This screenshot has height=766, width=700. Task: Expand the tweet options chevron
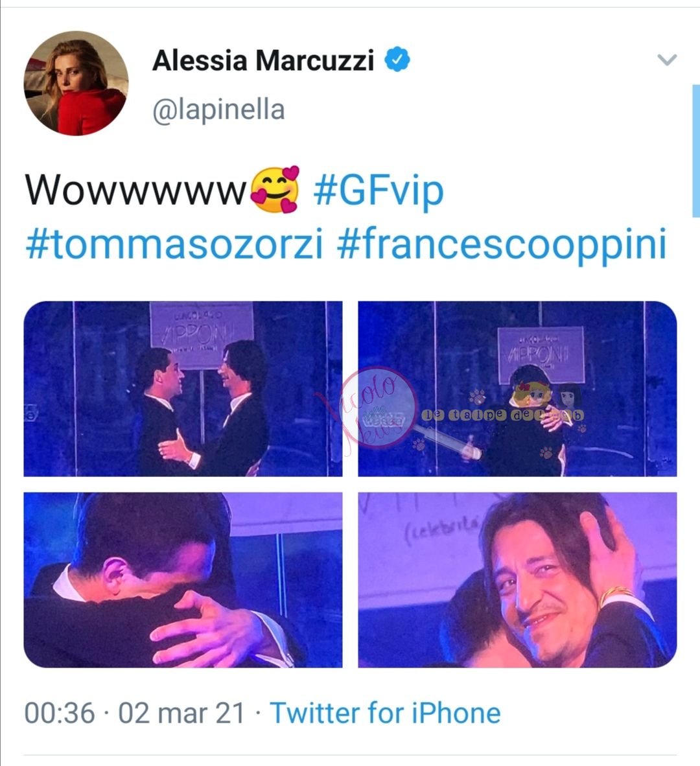(667, 60)
